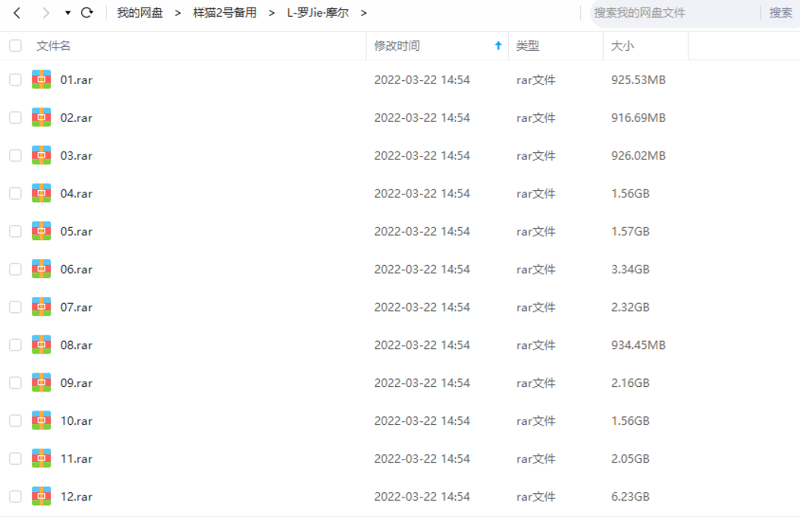Navigate to 样猫2号备用 breadcrumb folder

click(x=224, y=13)
